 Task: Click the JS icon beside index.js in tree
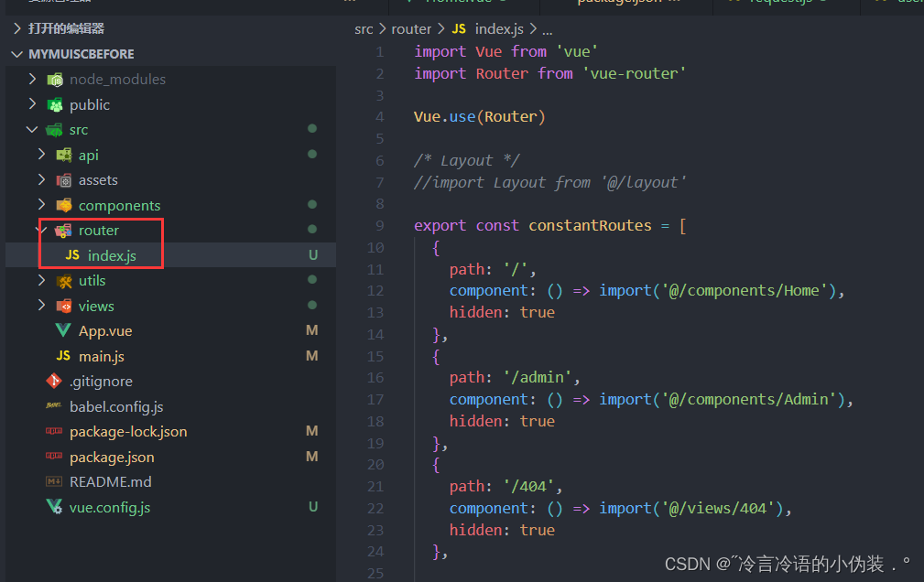[72, 255]
